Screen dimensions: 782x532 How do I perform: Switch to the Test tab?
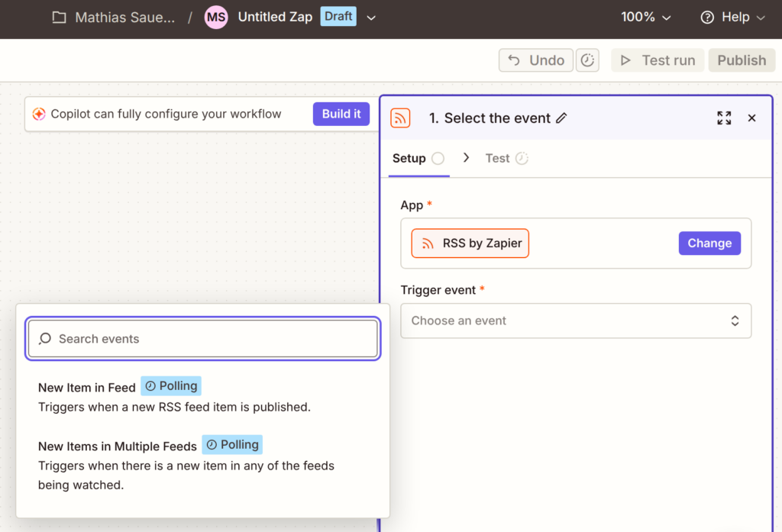click(x=507, y=159)
